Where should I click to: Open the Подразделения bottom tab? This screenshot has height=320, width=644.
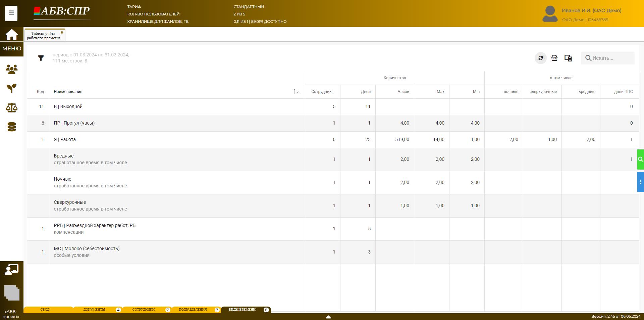point(193,310)
